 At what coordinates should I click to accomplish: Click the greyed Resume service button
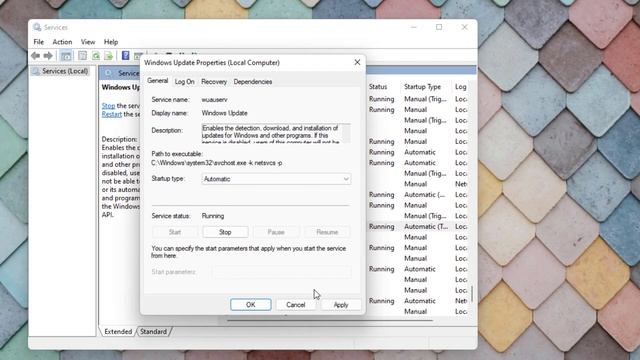[x=327, y=232]
